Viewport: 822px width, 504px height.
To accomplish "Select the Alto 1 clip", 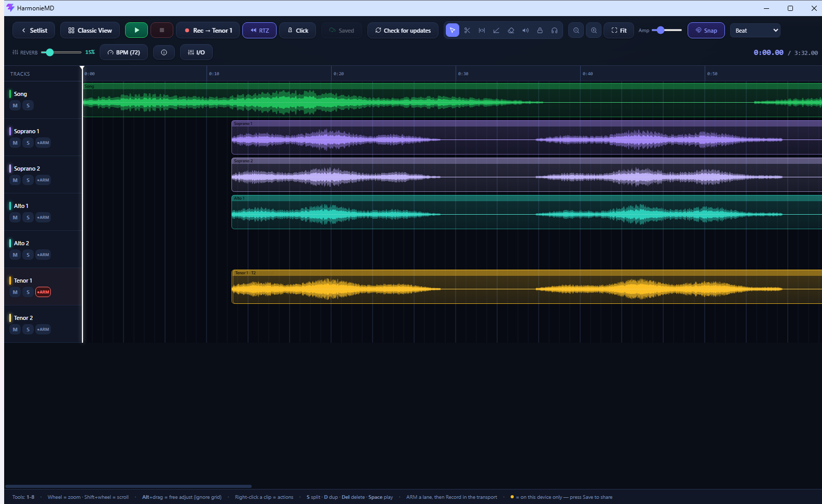I will tap(527, 212).
